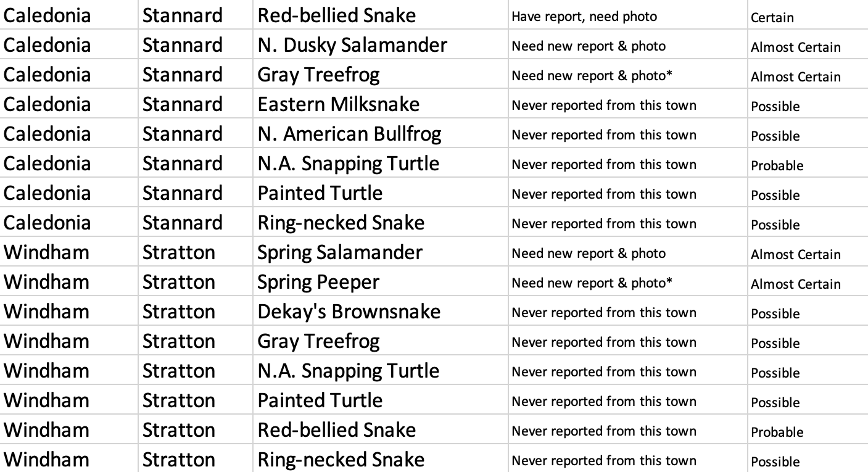Select Gray Treefrog in the Stratton rows
Viewport: 868px width, 472px height.
pos(318,341)
